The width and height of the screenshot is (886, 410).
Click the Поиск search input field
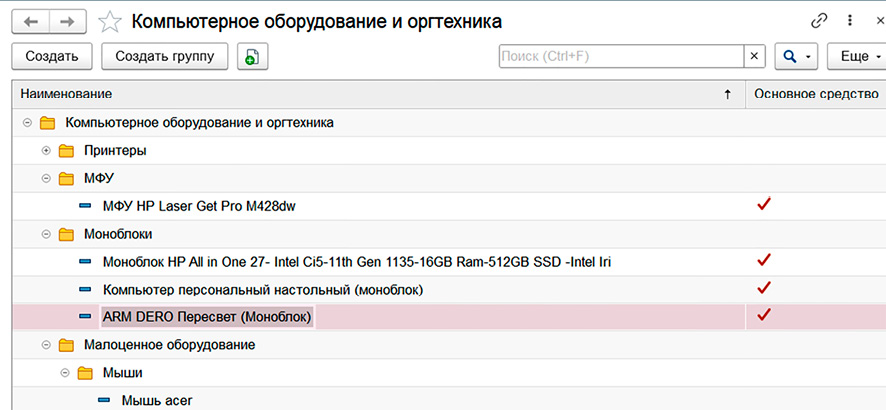click(620, 57)
